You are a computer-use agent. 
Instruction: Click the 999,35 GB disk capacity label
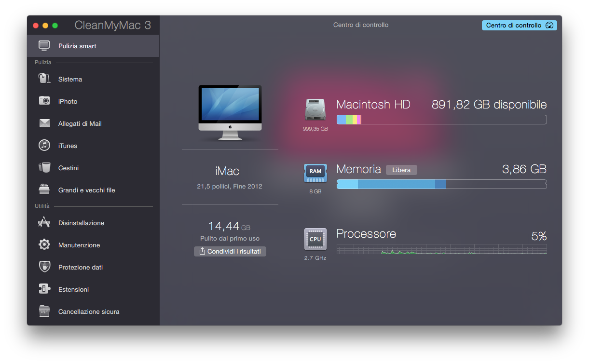[x=315, y=129]
